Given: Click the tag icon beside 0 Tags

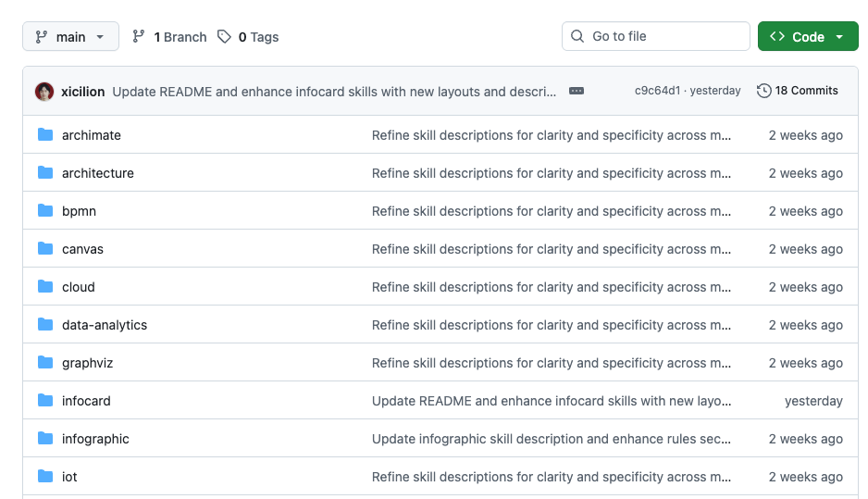Looking at the screenshot, I should point(224,37).
